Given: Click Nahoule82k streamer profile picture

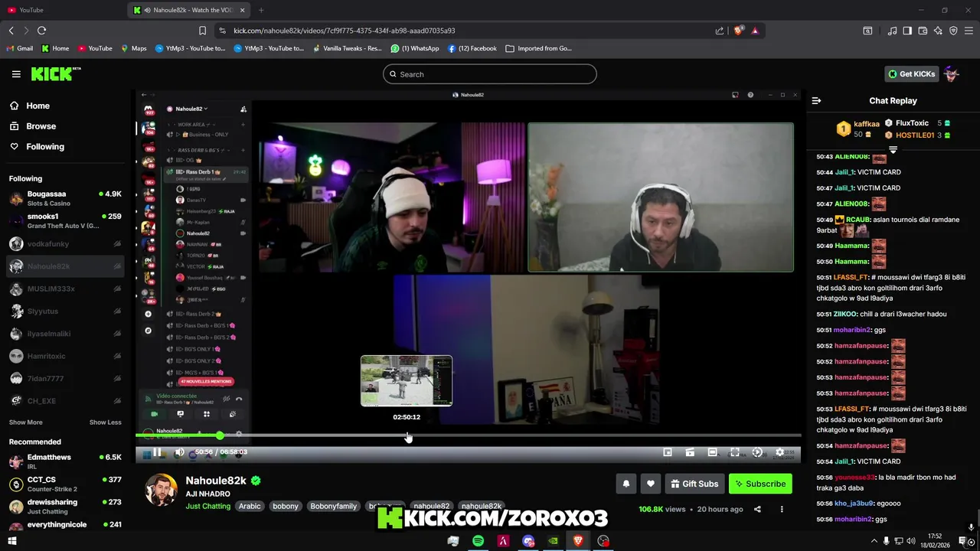Looking at the screenshot, I should [x=162, y=490].
